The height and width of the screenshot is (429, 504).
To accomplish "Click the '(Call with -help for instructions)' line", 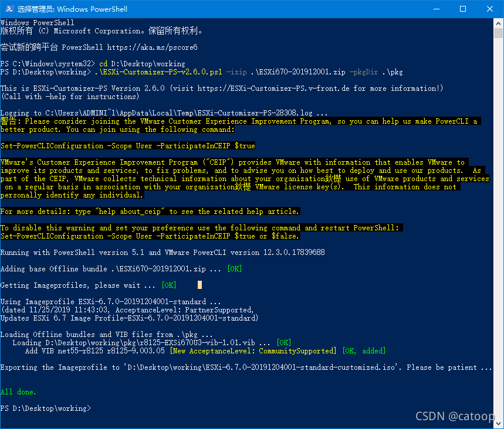I will [70, 97].
